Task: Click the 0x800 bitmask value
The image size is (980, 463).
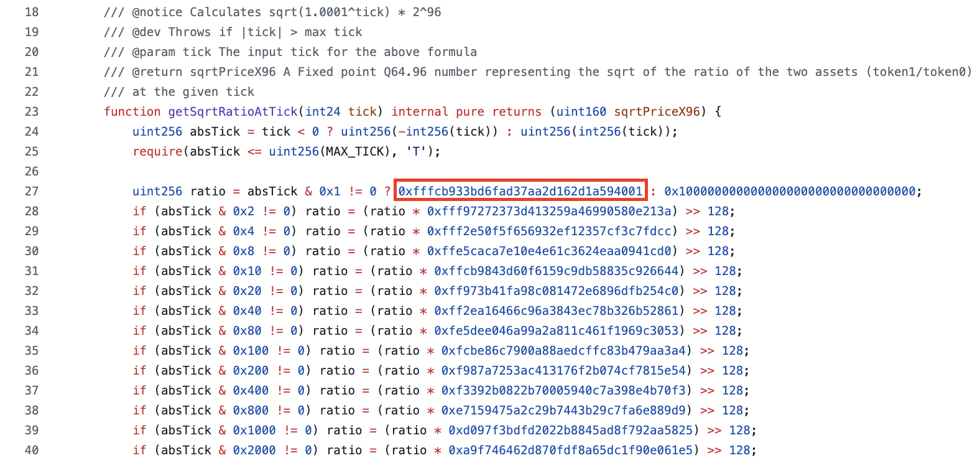Action: [x=251, y=410]
